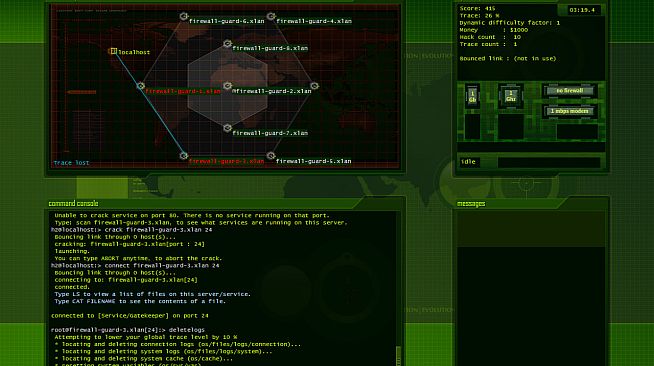
Task: Click the unlabeled node right of firewall-guard-2
Action: (x=314, y=86)
